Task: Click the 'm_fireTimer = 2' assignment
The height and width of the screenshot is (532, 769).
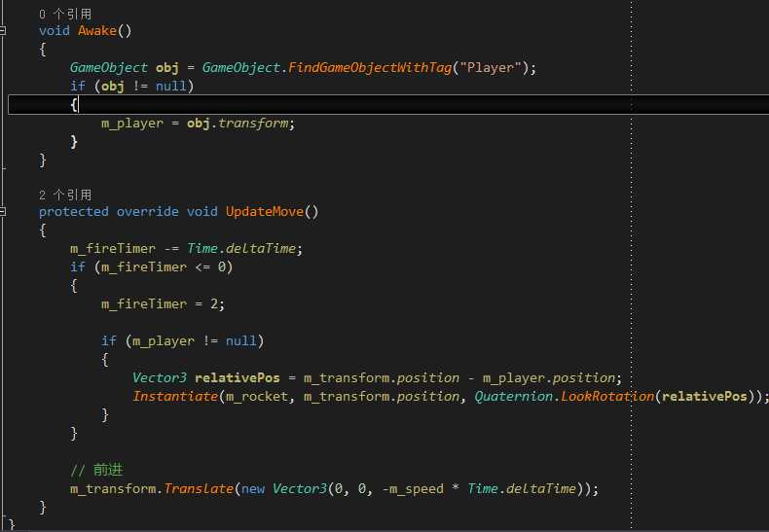Action: (160, 304)
